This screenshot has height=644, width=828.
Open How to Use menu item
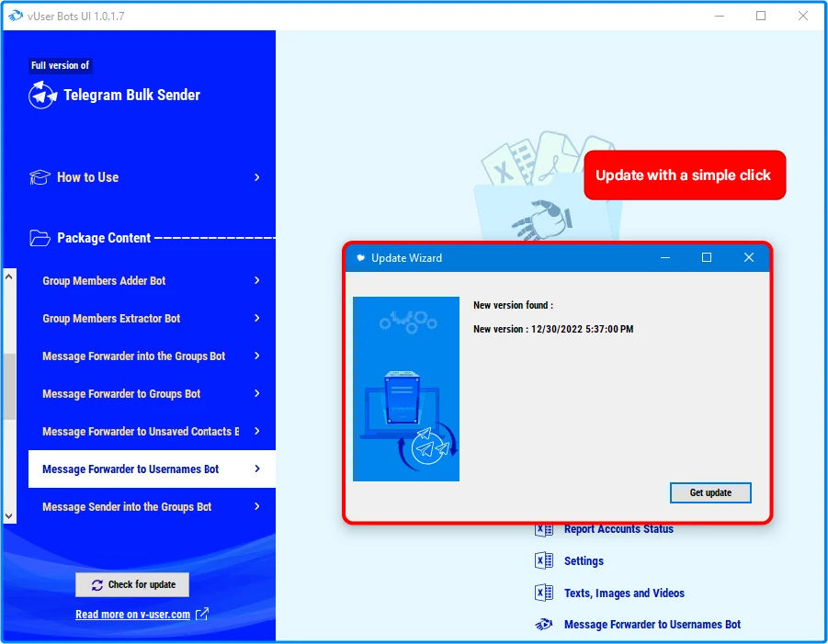152,177
